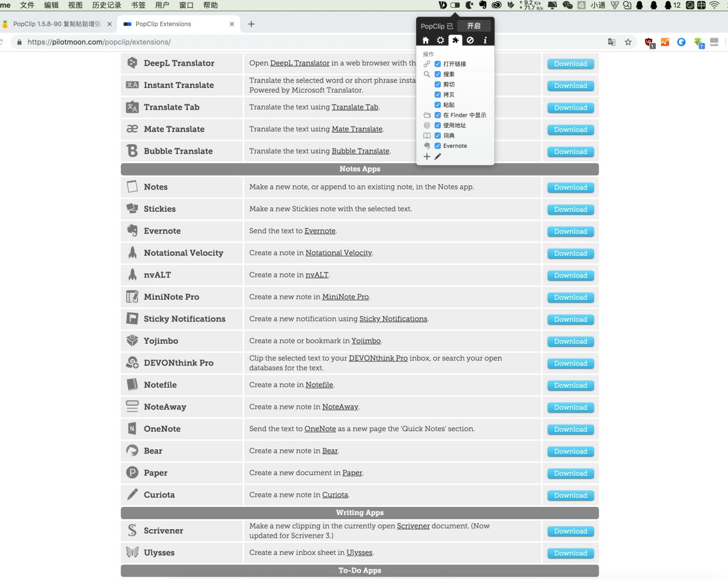Open the 文件 menu
This screenshot has width=728, height=579.
[x=27, y=5]
